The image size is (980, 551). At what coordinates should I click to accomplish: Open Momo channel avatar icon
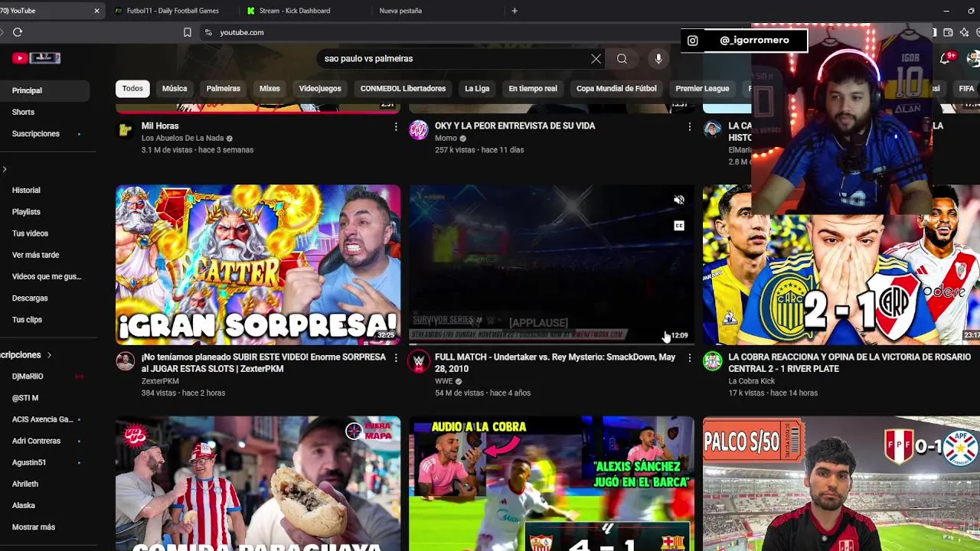418,129
